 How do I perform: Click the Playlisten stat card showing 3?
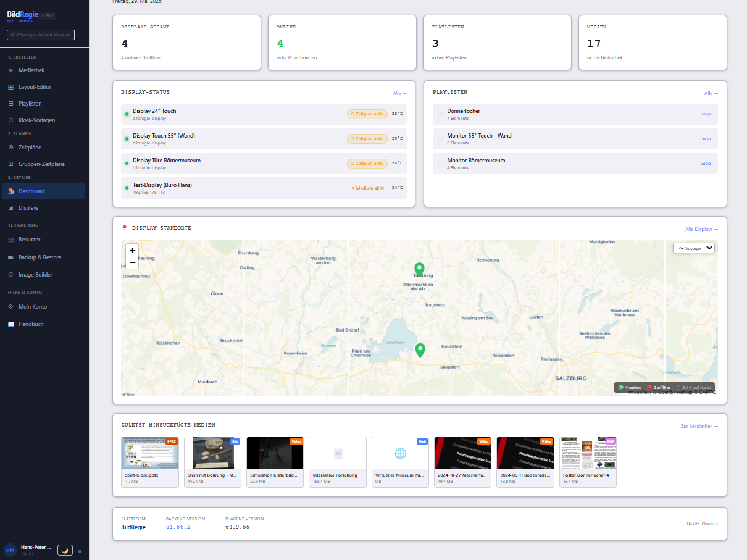pos(498,43)
